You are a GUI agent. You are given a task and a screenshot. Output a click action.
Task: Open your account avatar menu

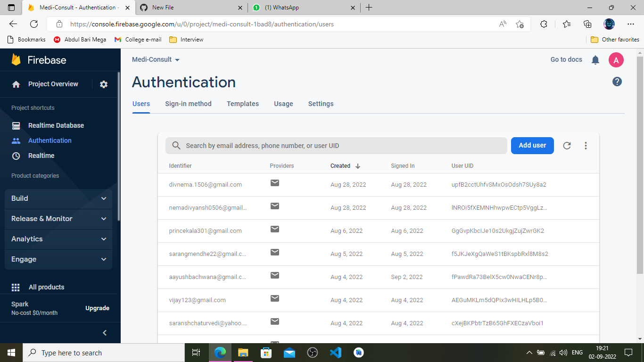click(616, 60)
